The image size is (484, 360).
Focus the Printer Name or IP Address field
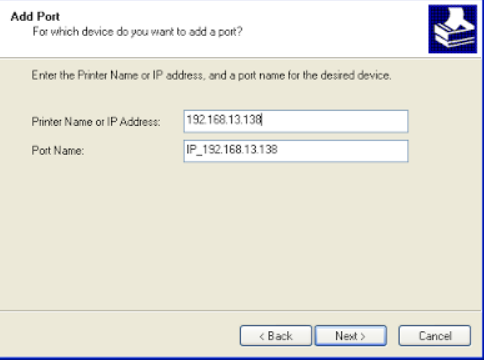click(296, 121)
